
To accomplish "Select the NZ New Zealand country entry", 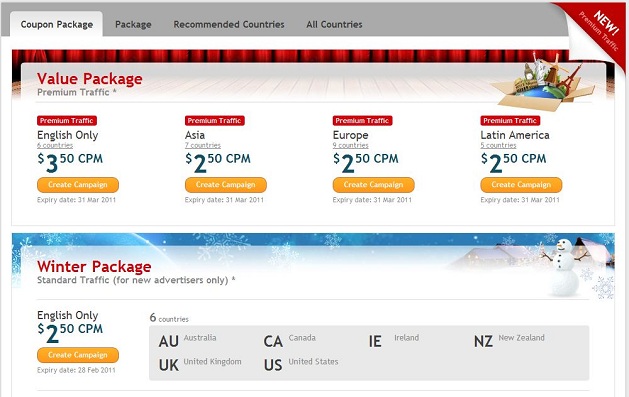I will pos(509,341).
